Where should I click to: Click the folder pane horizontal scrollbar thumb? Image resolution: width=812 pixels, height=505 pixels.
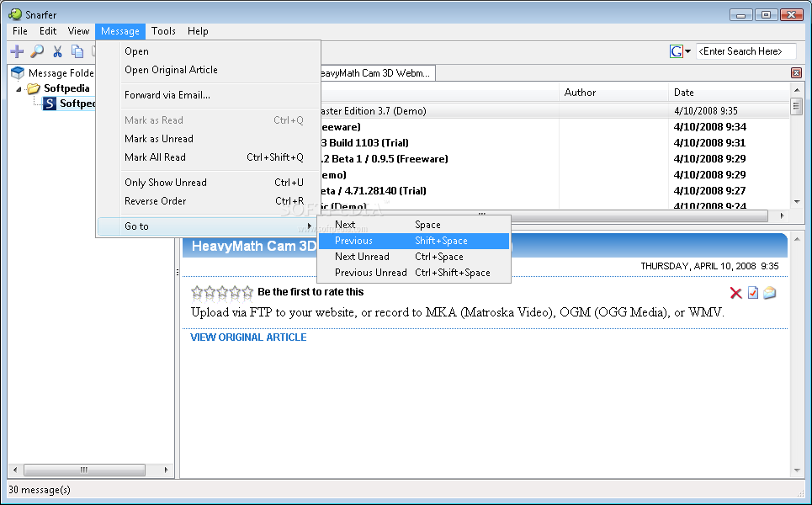point(84,470)
